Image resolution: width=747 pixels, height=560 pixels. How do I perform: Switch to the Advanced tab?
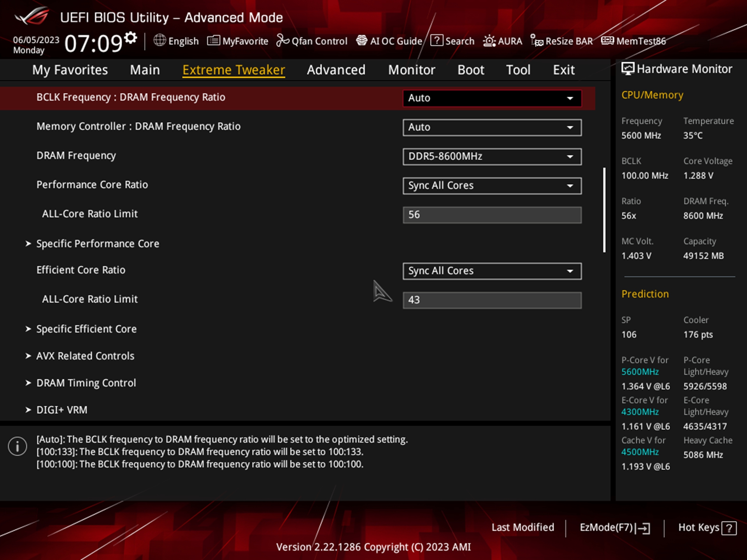point(336,70)
